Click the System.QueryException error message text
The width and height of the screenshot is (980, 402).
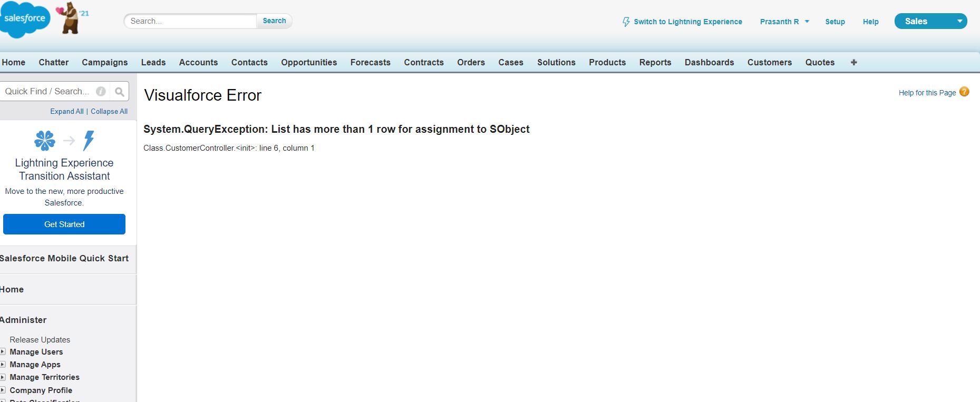(336, 129)
